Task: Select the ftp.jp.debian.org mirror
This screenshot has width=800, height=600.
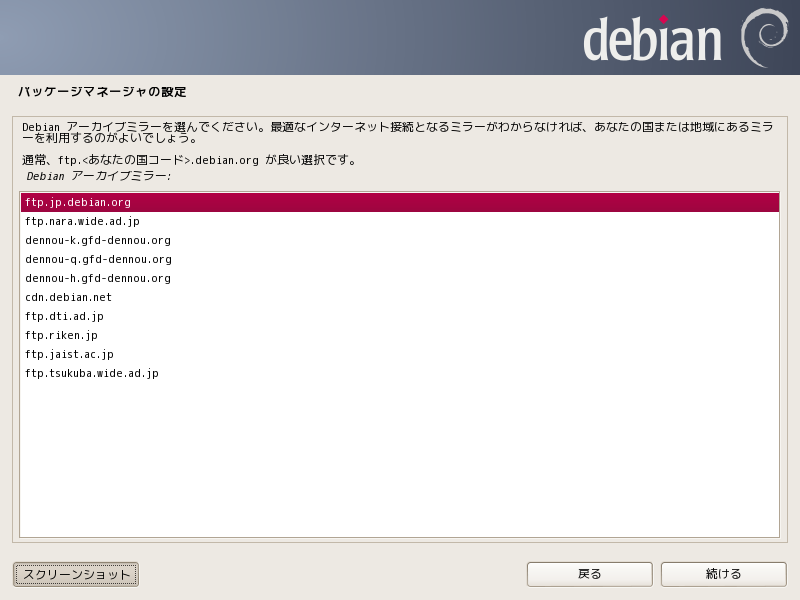Action: tap(78, 203)
